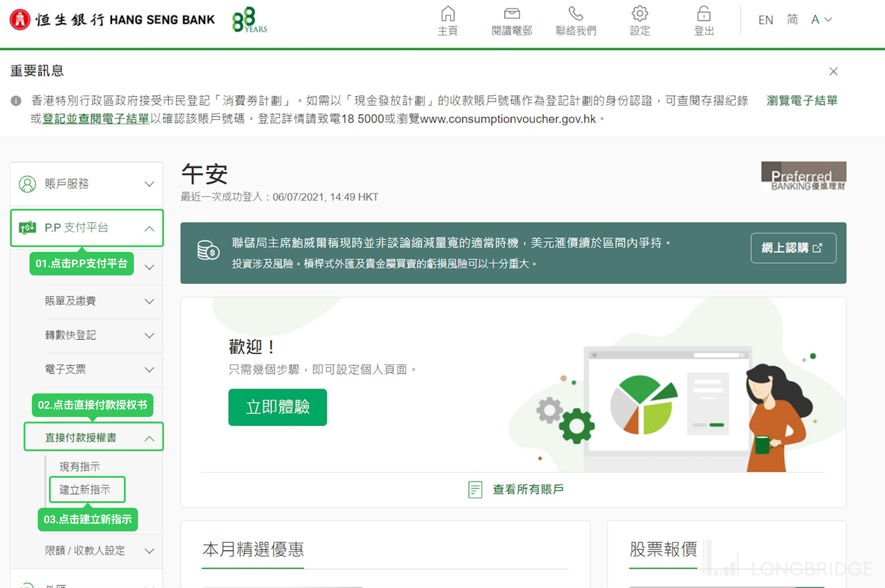Collapse the P.P 支付平台 chevron
The height and width of the screenshot is (588, 885).
149,228
